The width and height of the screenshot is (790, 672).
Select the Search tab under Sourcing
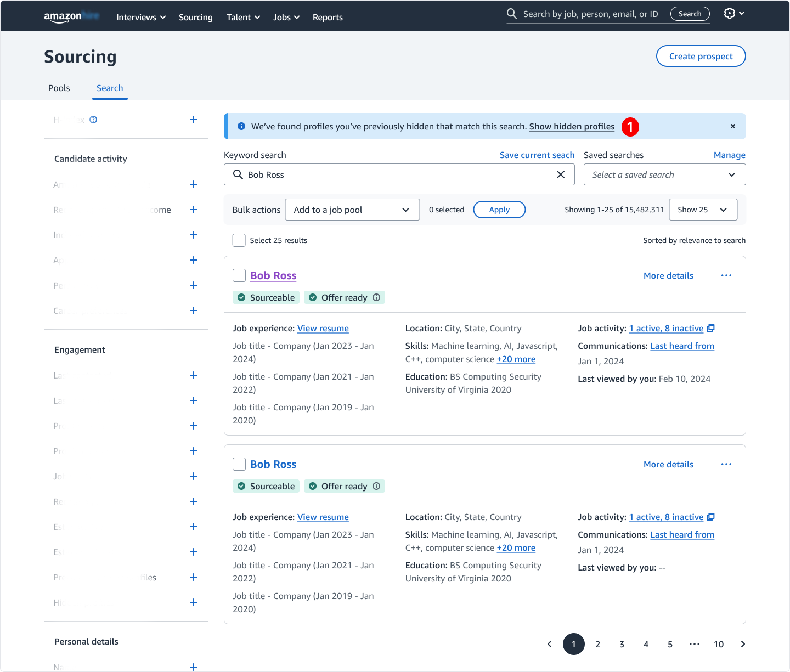pos(110,88)
